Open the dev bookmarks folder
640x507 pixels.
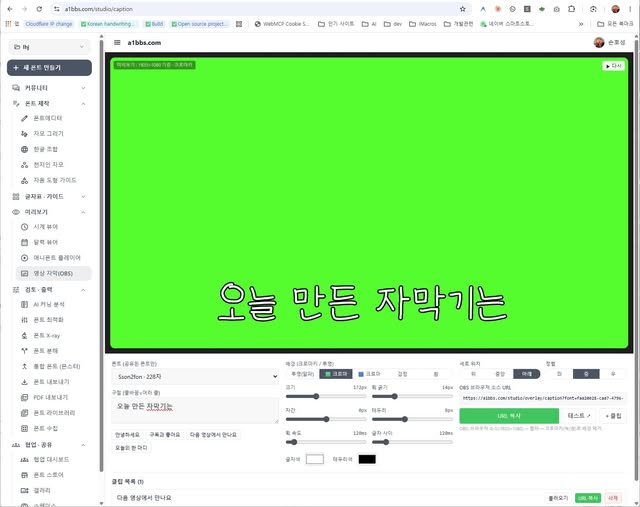(393, 24)
